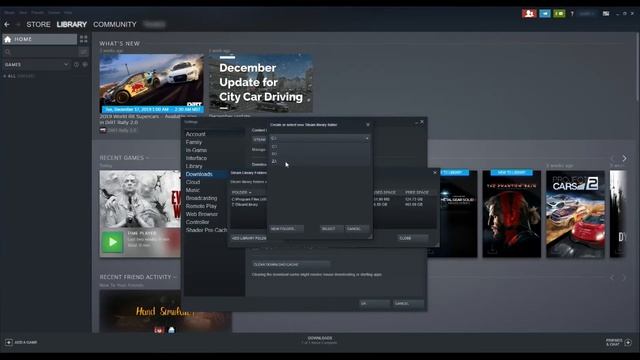Open the GAMES category dropdown

click(36, 64)
